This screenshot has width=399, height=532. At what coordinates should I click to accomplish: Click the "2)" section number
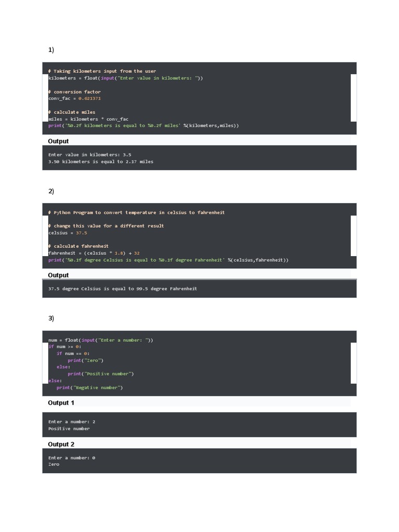click(x=51, y=191)
